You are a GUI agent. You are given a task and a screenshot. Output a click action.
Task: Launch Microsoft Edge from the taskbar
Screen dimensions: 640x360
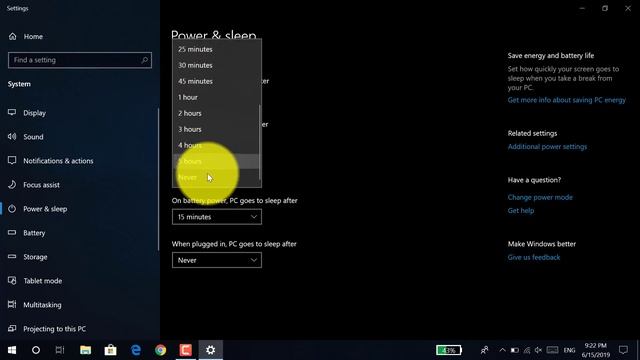136,350
